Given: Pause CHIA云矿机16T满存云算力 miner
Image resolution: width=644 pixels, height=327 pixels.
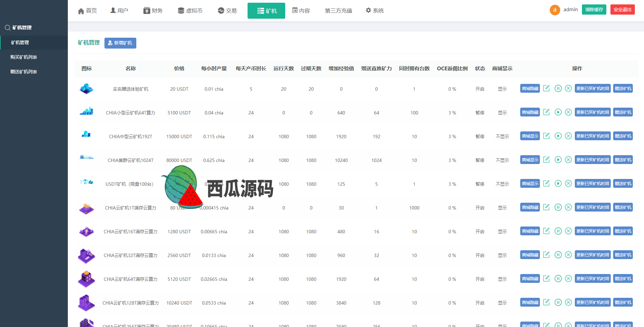Looking at the screenshot, I should click(558, 231).
